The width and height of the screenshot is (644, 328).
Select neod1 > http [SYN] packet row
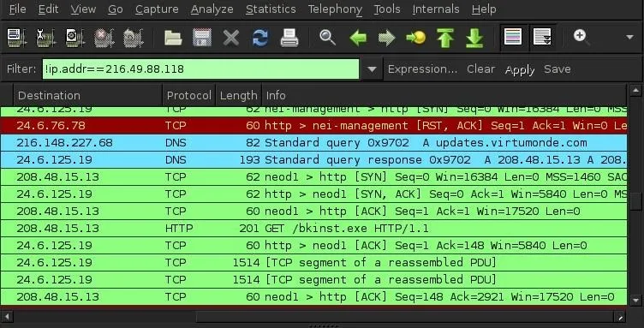(313, 177)
